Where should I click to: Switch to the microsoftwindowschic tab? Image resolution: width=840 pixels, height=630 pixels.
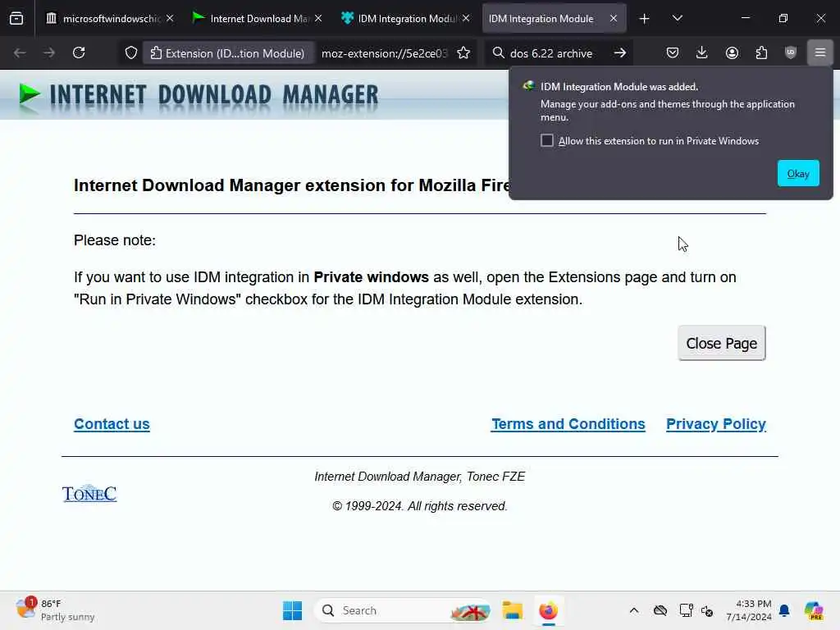tap(110, 19)
